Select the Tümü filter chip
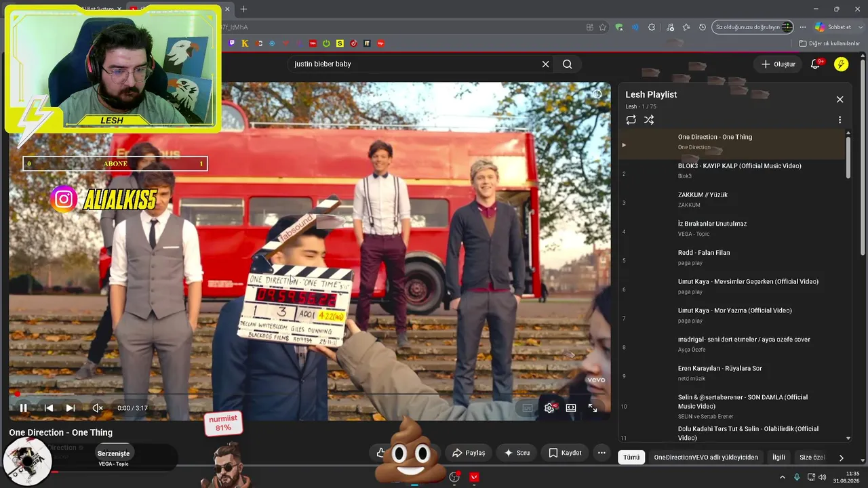This screenshot has width=868, height=488. click(631, 457)
